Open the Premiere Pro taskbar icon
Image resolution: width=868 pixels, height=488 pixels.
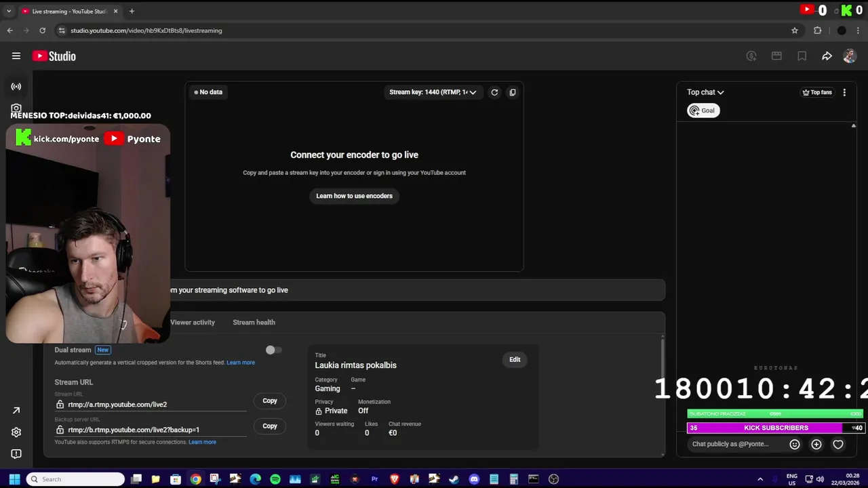point(374,479)
